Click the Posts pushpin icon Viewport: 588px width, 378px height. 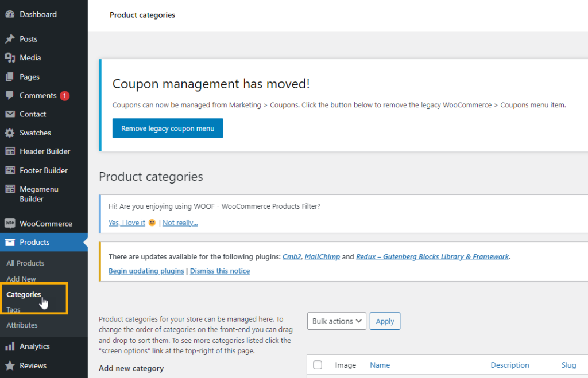tap(10, 39)
